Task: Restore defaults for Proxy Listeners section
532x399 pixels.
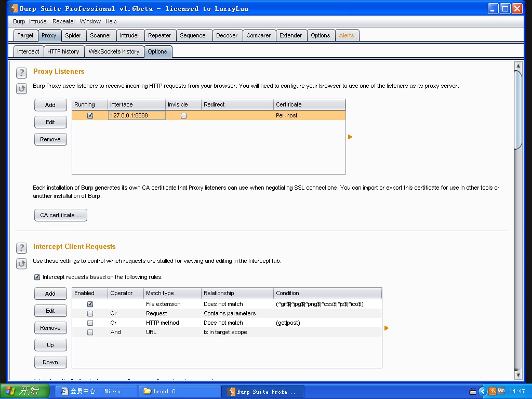Action: 21,88
